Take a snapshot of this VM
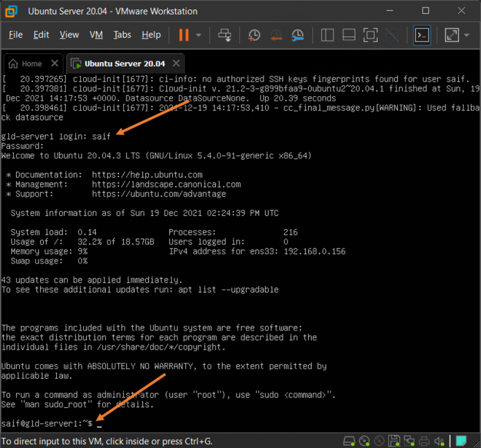This screenshot has width=481, height=448. coord(254,35)
